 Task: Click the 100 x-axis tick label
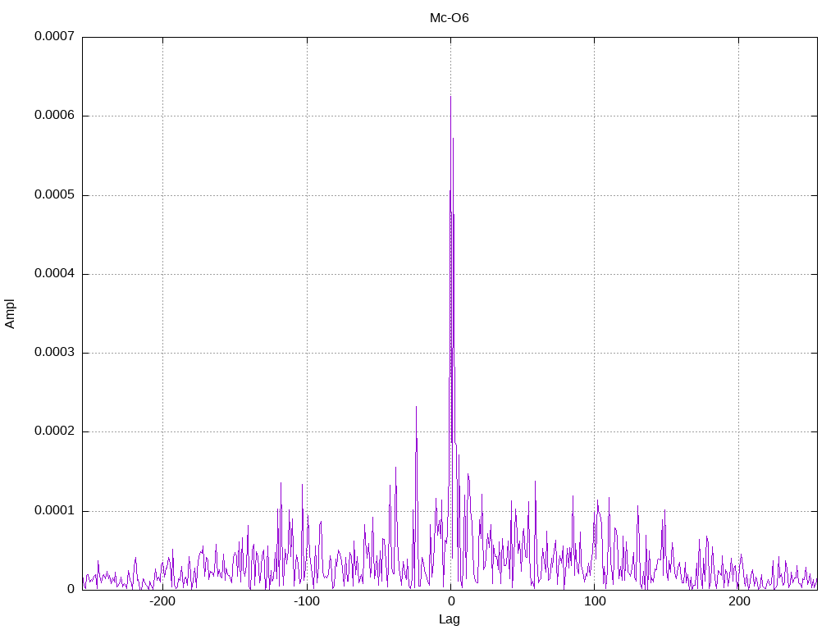[595, 601]
